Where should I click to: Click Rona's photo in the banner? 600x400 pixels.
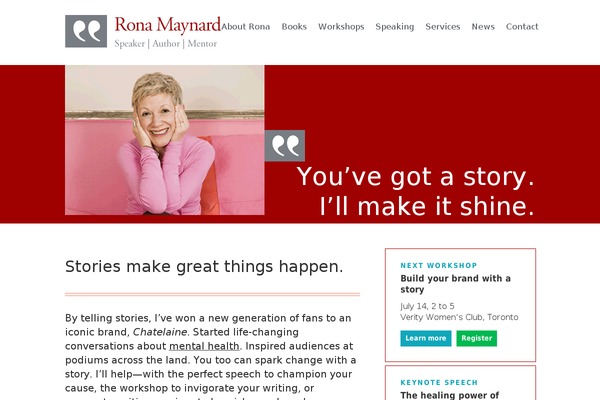tap(165, 140)
